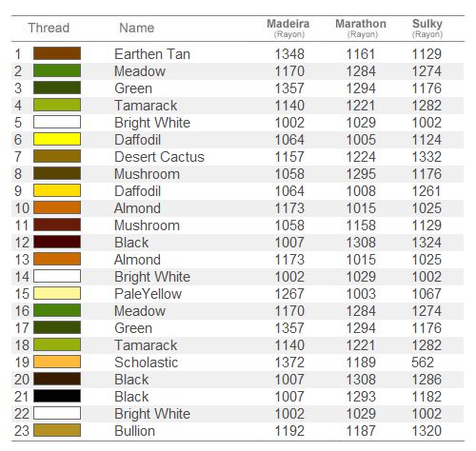Select the Tamarack swatch in row 4
The image size is (476, 451).
pyautogui.click(x=57, y=105)
